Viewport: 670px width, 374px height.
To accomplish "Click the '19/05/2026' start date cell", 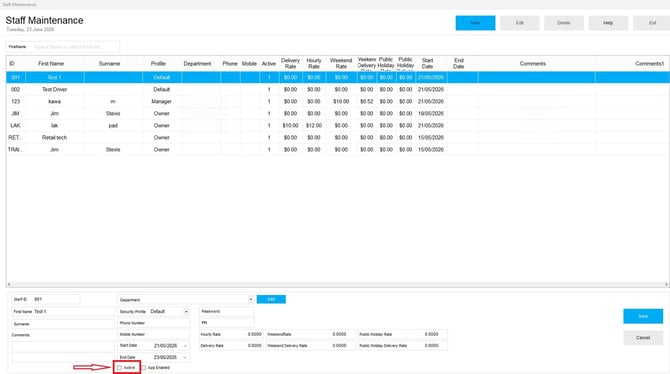I will click(x=431, y=113).
